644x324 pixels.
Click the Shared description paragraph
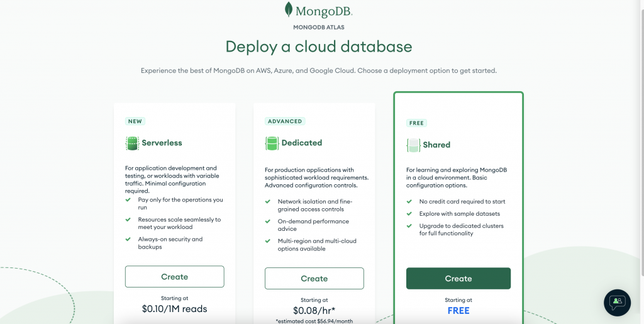tap(457, 177)
